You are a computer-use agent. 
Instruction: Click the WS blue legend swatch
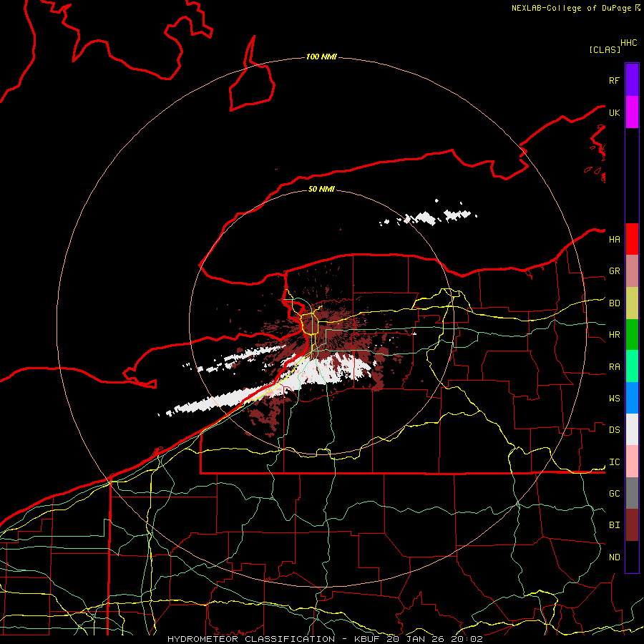coord(632,398)
